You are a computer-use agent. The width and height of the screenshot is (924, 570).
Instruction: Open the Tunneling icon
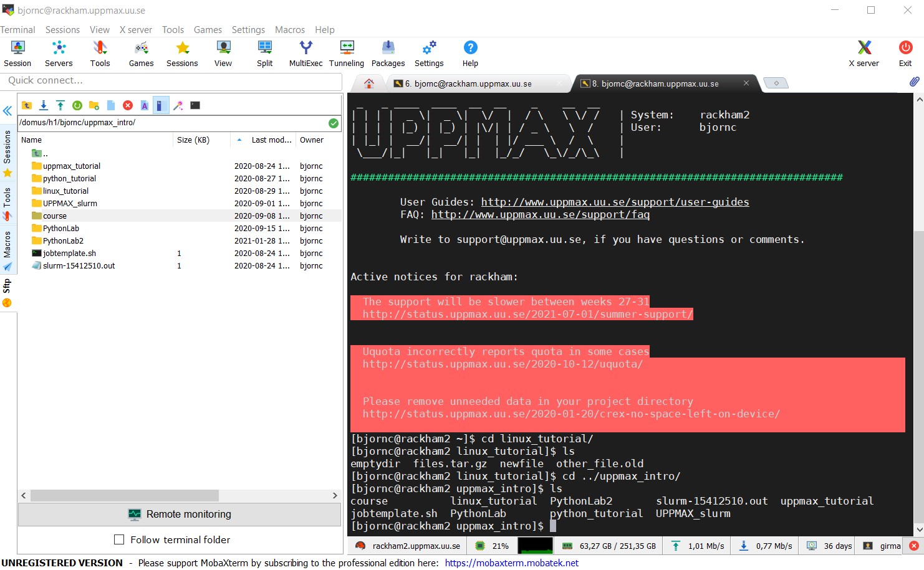coord(347,54)
